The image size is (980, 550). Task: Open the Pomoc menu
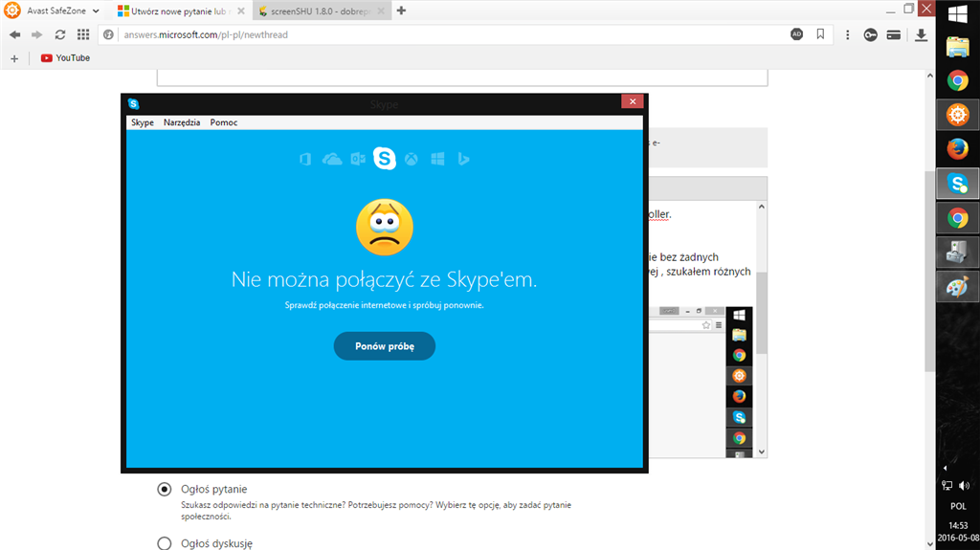click(224, 122)
